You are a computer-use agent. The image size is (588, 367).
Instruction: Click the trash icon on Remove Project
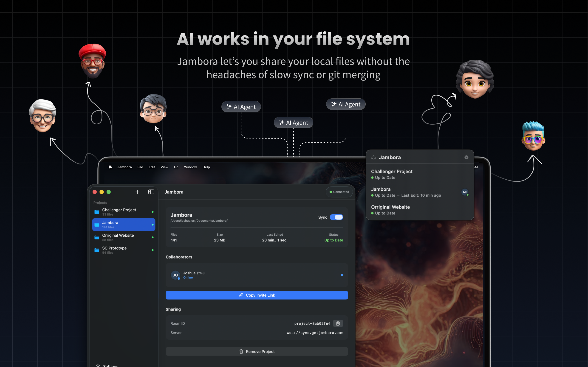click(241, 351)
